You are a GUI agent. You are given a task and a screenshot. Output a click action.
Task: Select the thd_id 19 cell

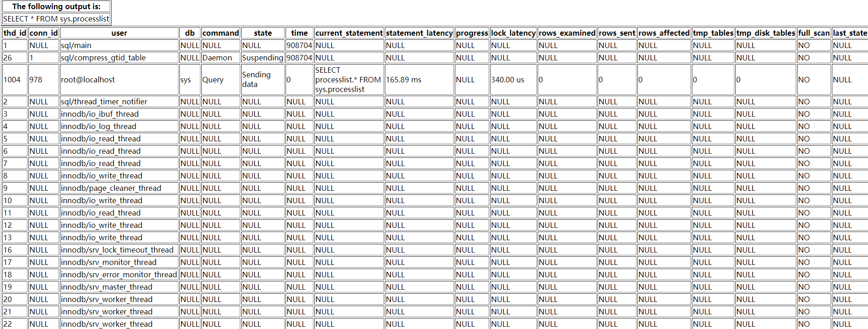pyautogui.click(x=15, y=287)
